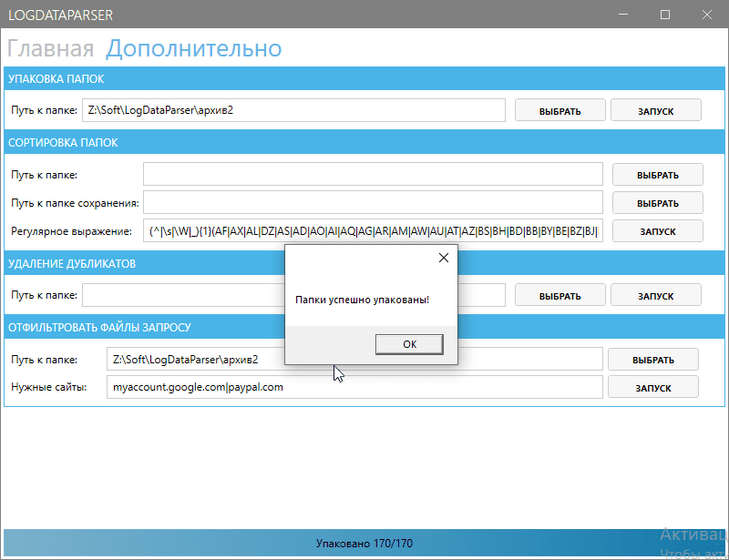Click the empty Путь к папке sorting field
This screenshot has width=729, height=560.
click(x=374, y=174)
